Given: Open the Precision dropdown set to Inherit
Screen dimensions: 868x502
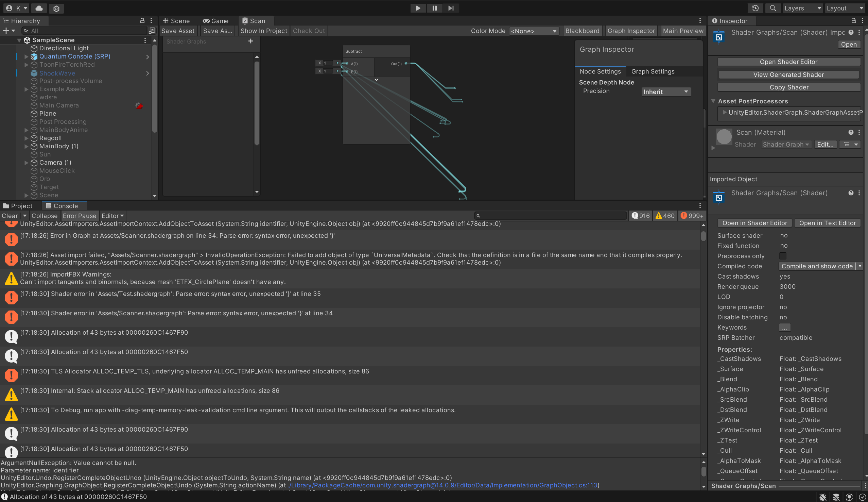Looking at the screenshot, I should 665,91.
